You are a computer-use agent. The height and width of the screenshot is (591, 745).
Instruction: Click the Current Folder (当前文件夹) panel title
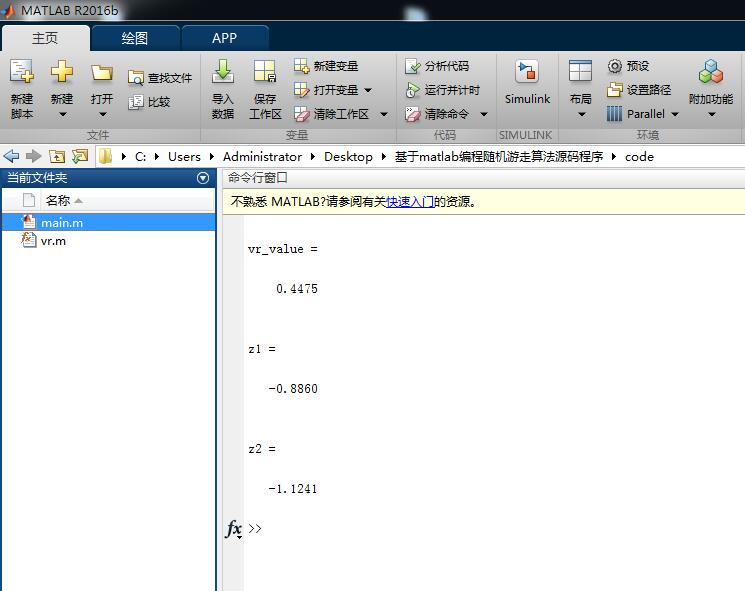[37, 178]
